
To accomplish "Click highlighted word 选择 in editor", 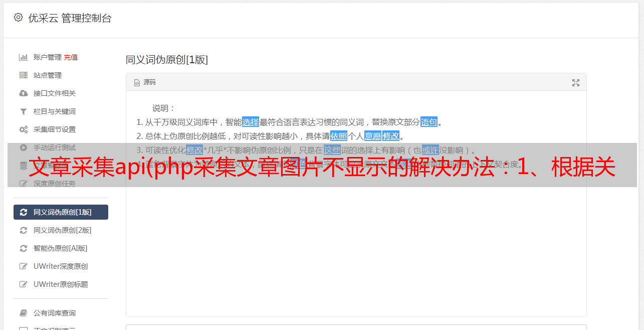I will 251,122.
